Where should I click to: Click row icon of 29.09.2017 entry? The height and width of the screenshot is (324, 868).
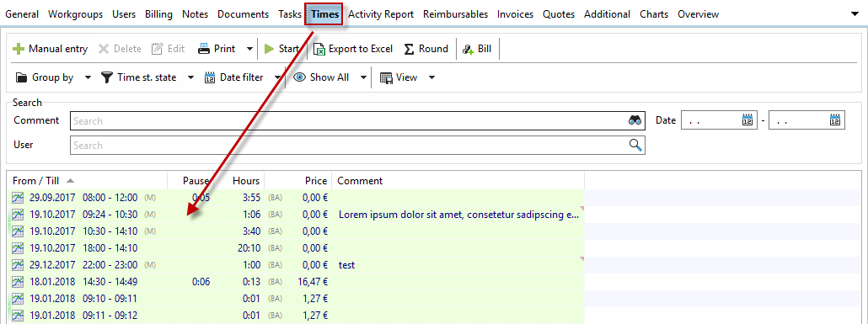click(18, 198)
